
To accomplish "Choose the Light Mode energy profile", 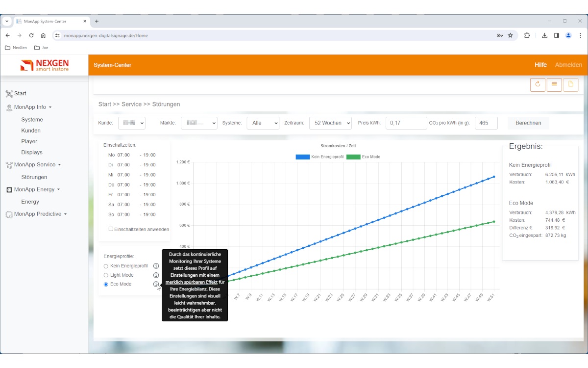I will 106,275.
